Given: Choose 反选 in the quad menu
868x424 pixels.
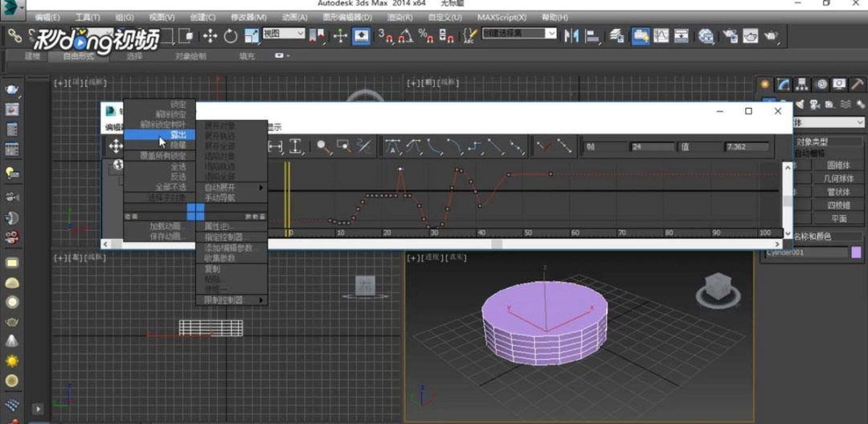Looking at the screenshot, I should point(159,176).
